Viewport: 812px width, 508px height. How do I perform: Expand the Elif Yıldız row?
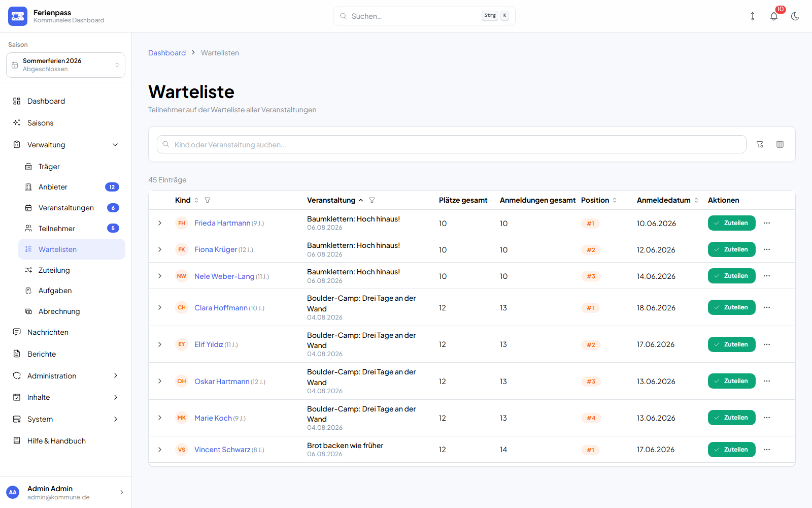click(160, 344)
